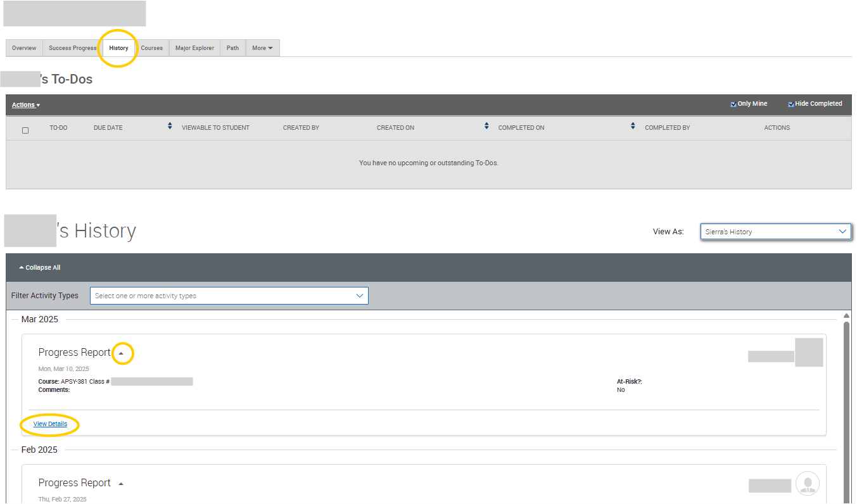Switch to the Courses tab

point(151,48)
